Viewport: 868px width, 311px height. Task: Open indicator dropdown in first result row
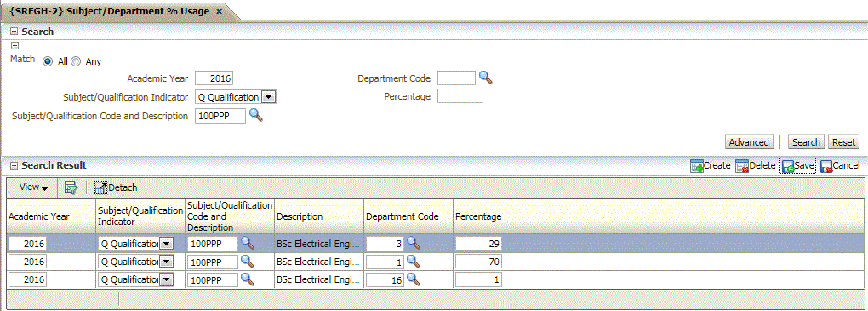[166, 244]
